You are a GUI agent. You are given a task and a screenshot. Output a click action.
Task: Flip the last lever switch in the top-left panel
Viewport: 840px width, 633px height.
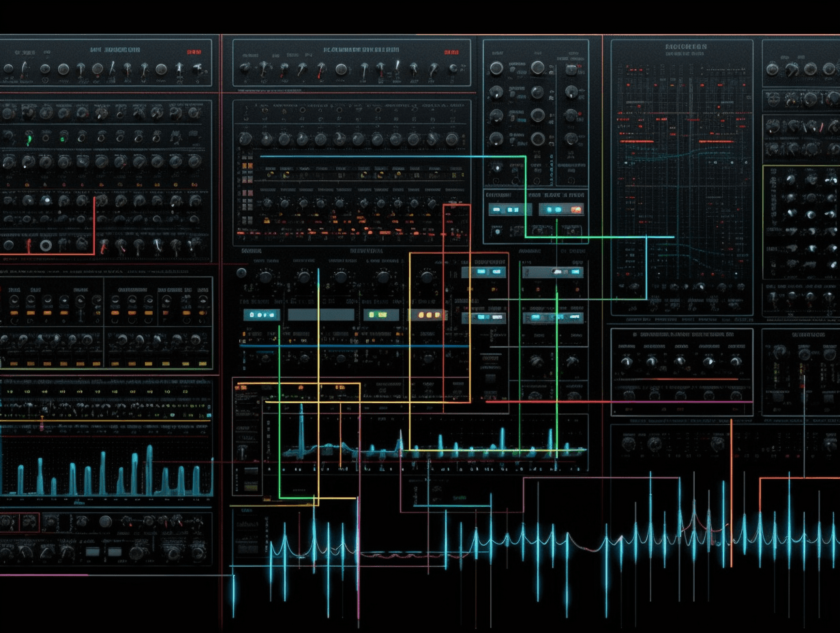tap(198, 68)
